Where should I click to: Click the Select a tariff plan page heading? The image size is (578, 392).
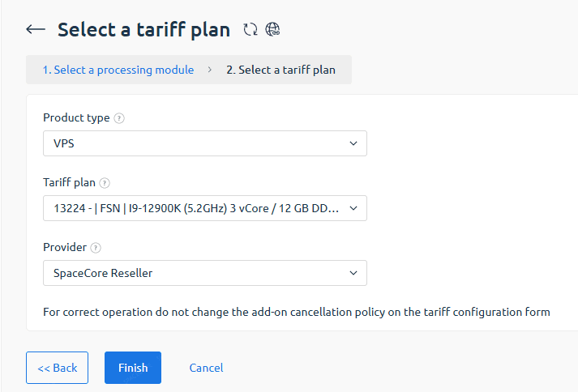(144, 30)
